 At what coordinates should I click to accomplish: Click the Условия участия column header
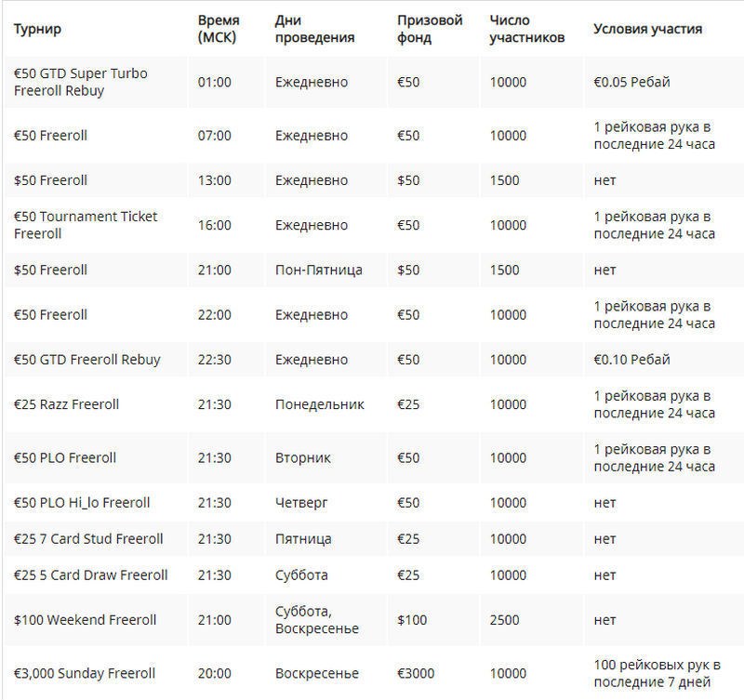(x=647, y=29)
